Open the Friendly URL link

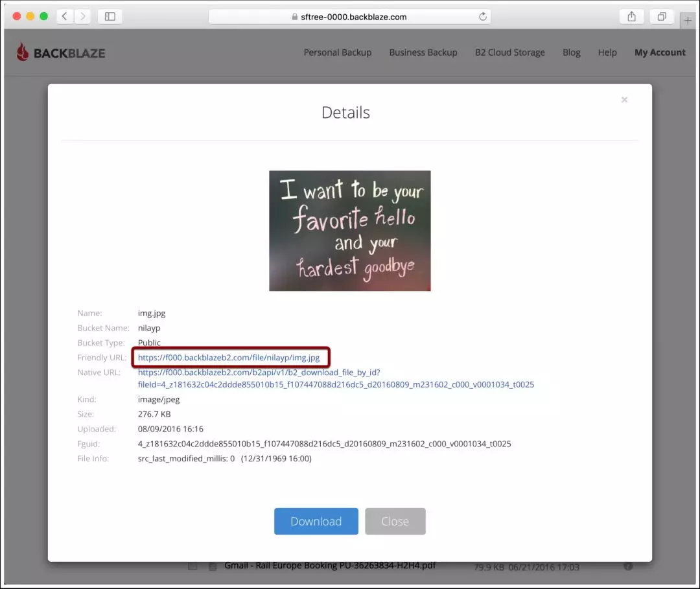click(x=229, y=358)
